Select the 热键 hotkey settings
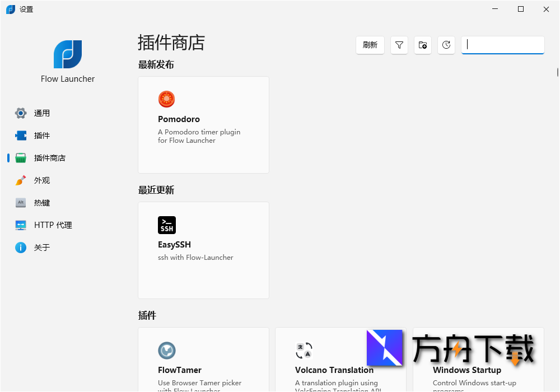560x392 pixels. coord(43,202)
